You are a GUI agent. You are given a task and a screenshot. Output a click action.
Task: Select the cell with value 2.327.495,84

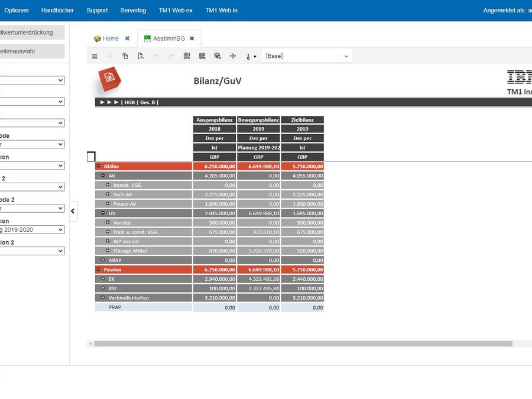(258, 288)
